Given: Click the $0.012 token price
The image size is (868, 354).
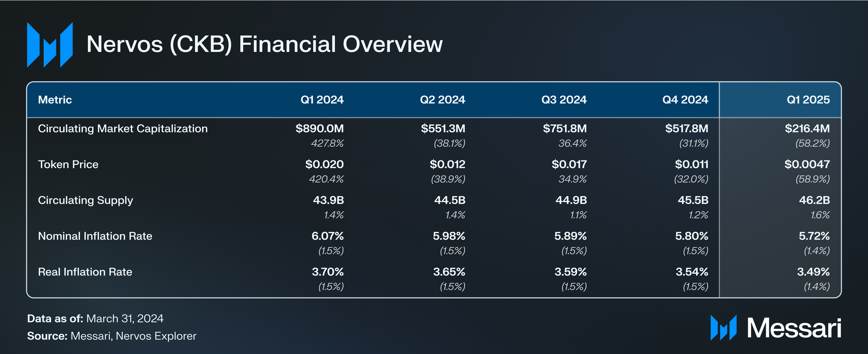Looking at the screenshot, I should tap(448, 164).
